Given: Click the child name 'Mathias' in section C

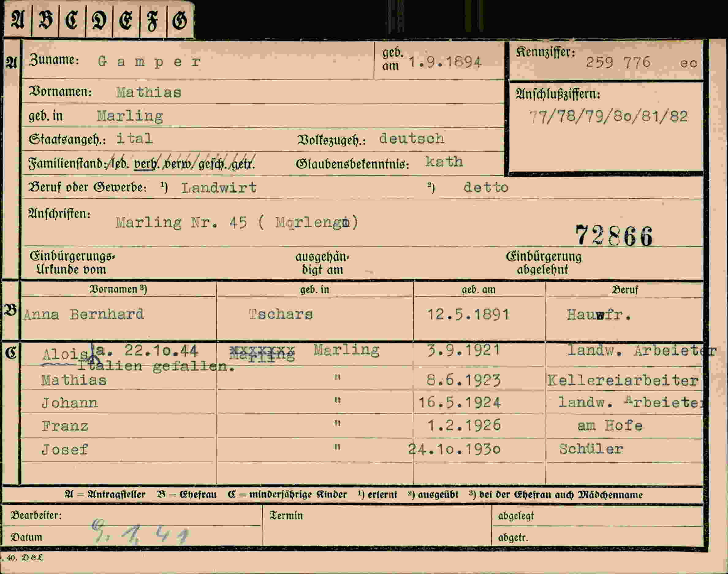Looking at the screenshot, I should (74, 381).
